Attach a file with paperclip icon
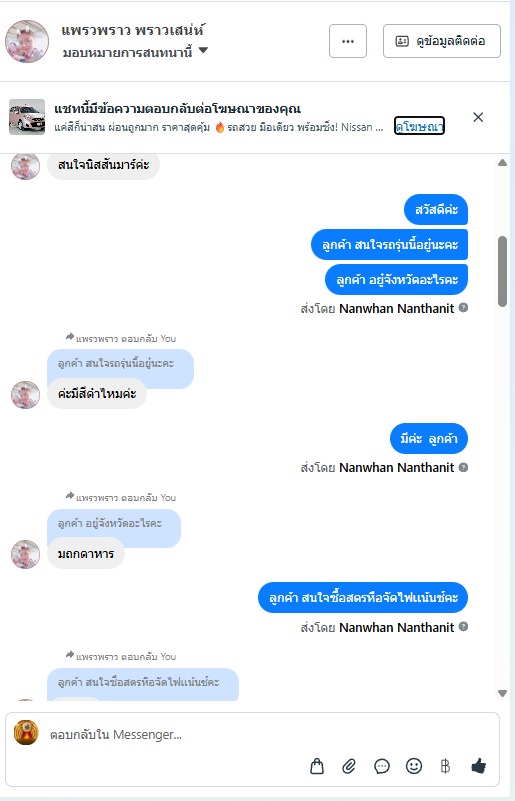This screenshot has width=515, height=801. pos(349,766)
